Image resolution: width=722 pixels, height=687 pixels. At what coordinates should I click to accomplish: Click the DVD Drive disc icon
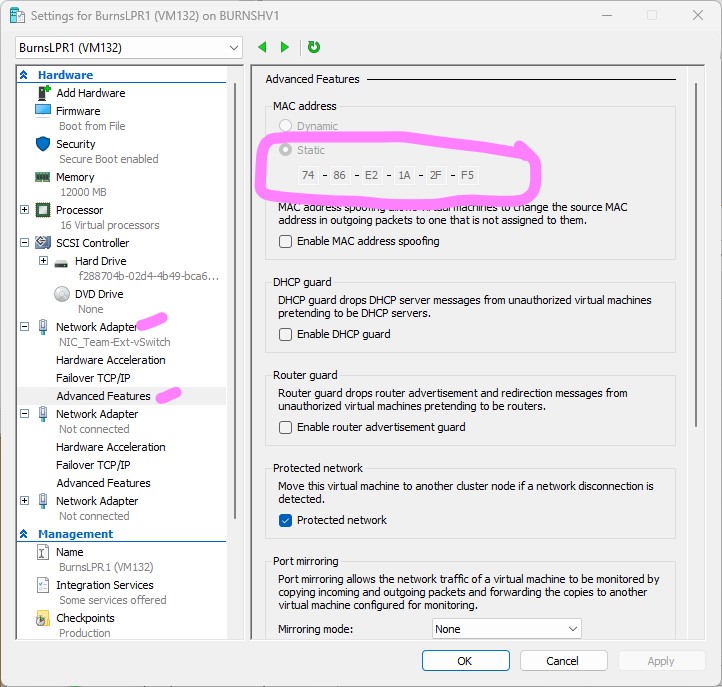click(x=62, y=294)
